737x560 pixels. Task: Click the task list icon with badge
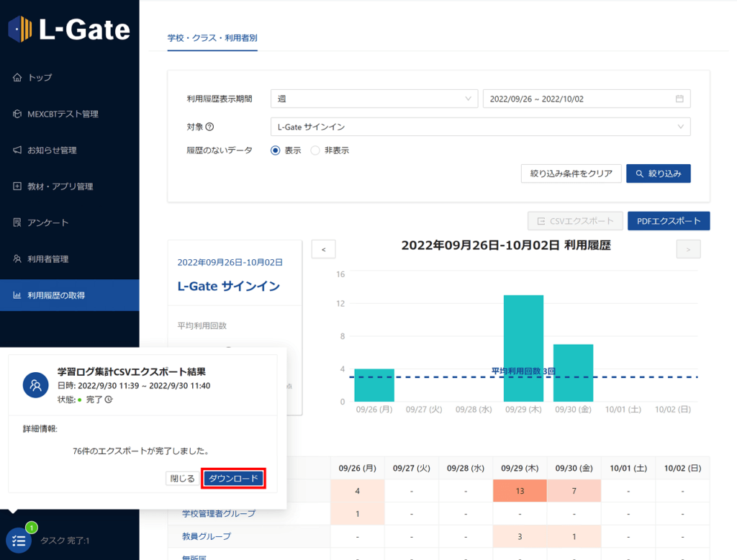[x=19, y=541]
